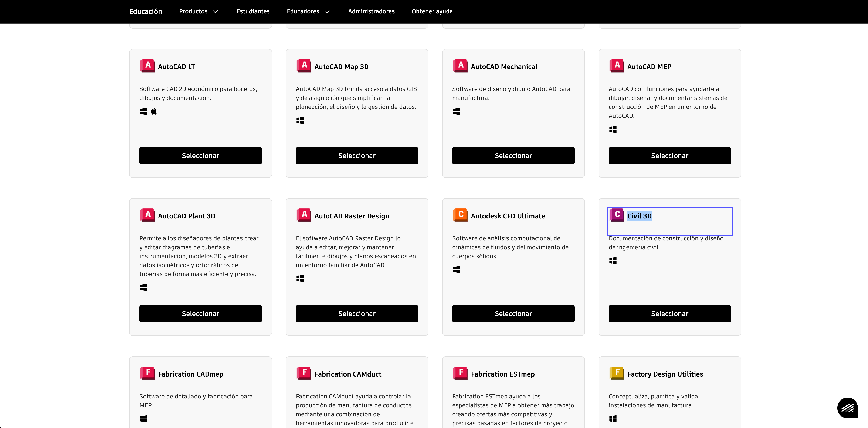
Task: Select Autodesk CFD Ultimate with Seleccionar button
Action: pos(513,314)
